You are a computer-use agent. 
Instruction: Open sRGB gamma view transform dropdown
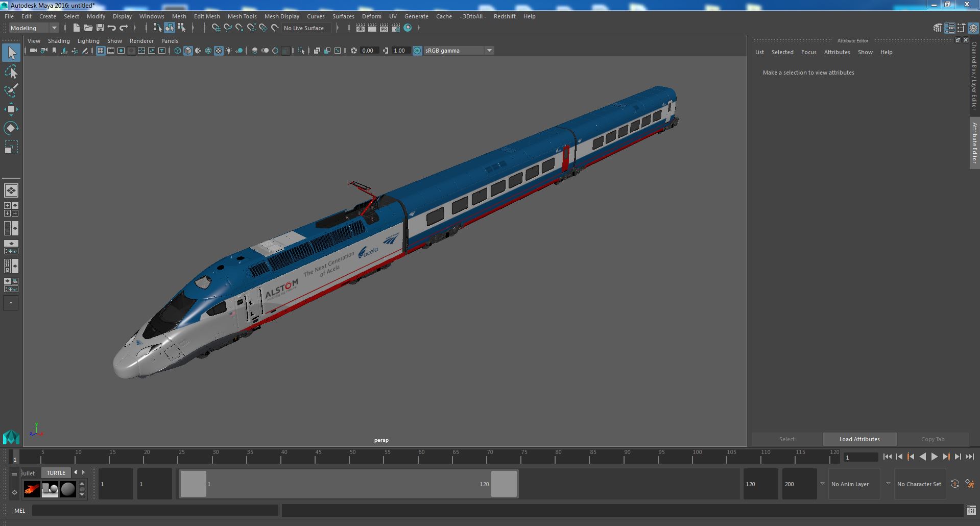459,51
